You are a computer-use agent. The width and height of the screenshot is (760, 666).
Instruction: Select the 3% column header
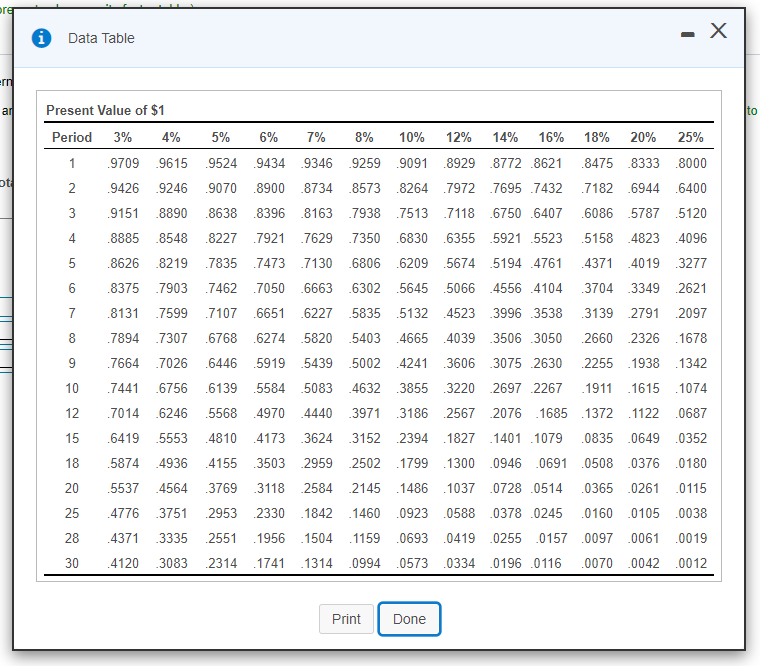point(122,137)
